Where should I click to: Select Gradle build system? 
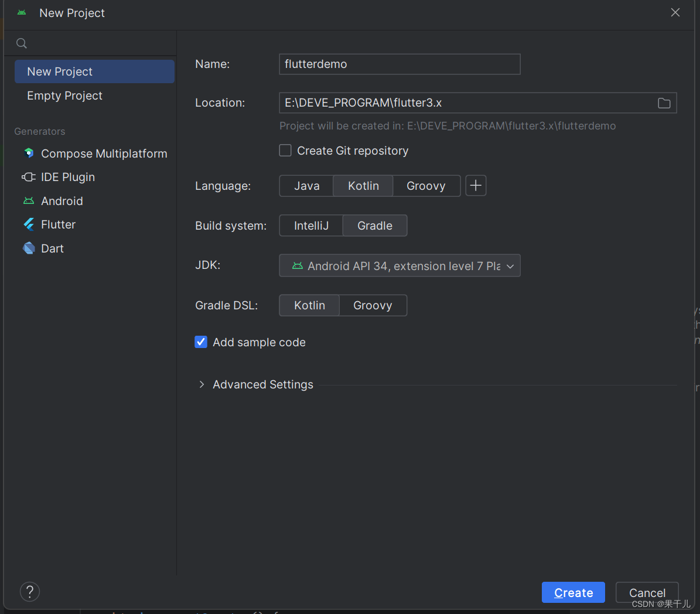(374, 226)
